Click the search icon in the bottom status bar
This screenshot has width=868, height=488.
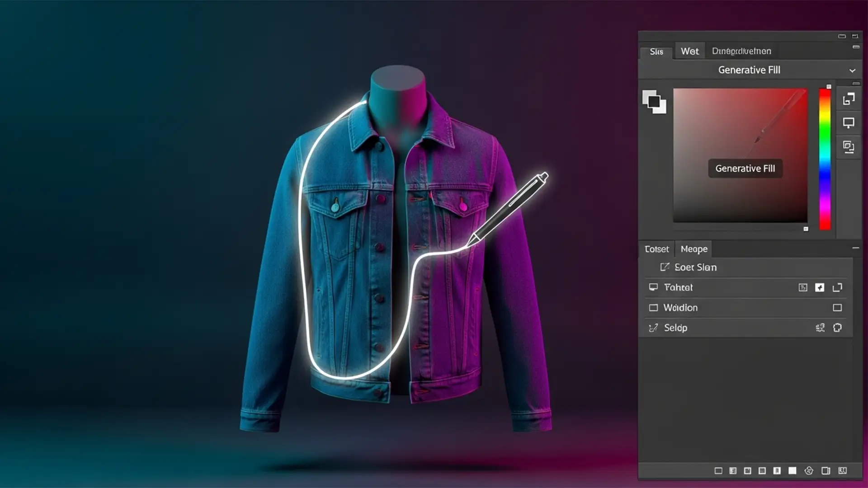842,471
